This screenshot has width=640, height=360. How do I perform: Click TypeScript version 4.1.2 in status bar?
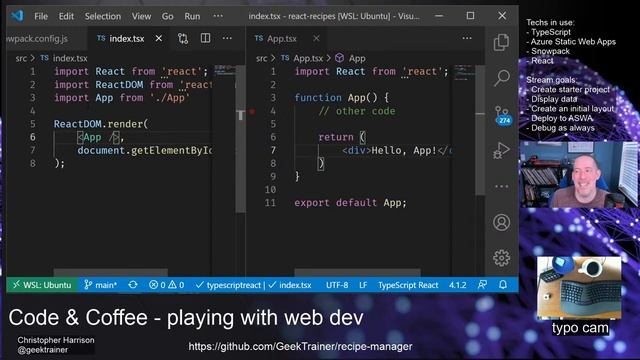coord(458,285)
